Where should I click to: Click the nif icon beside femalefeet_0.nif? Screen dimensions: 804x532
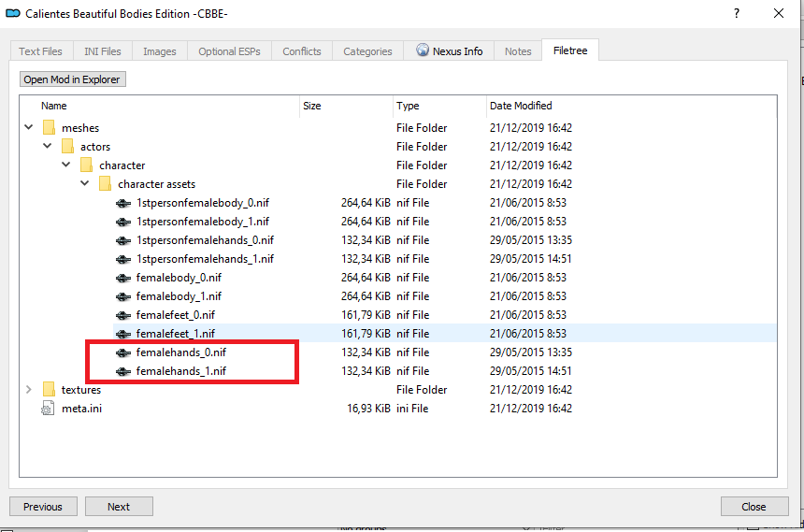[x=123, y=315]
